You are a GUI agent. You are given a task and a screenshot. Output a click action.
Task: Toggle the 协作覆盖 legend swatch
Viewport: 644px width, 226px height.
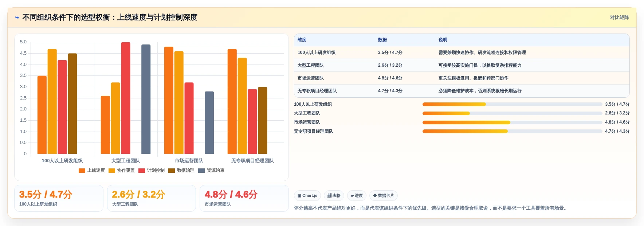point(112,171)
